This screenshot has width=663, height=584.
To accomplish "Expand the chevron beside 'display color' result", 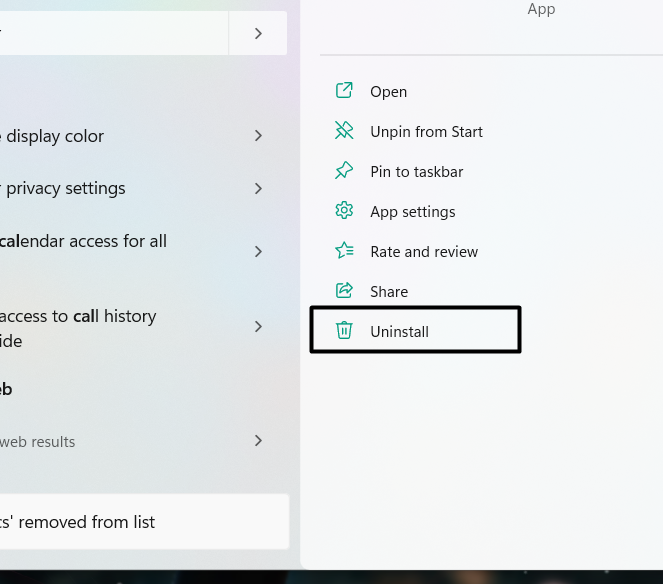I will click(x=258, y=136).
